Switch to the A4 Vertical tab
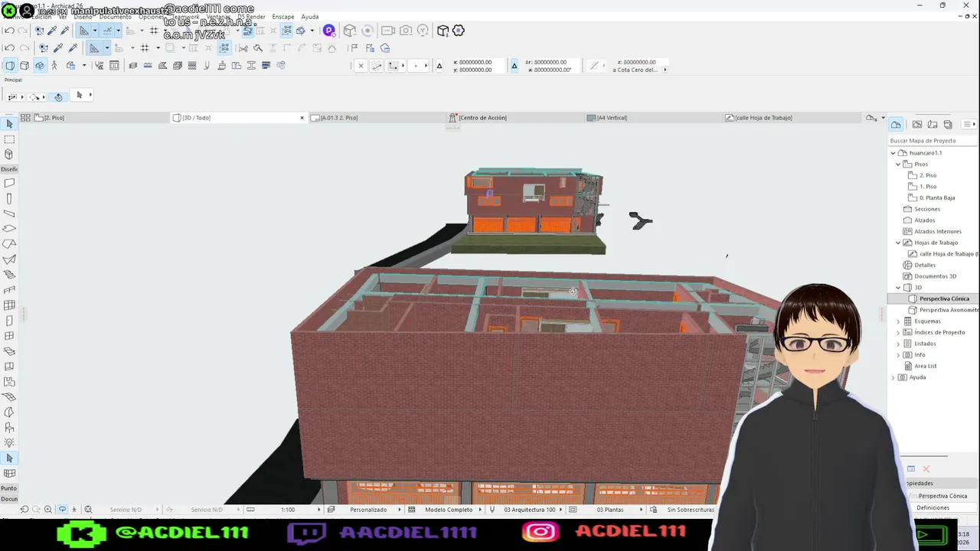 point(653,118)
